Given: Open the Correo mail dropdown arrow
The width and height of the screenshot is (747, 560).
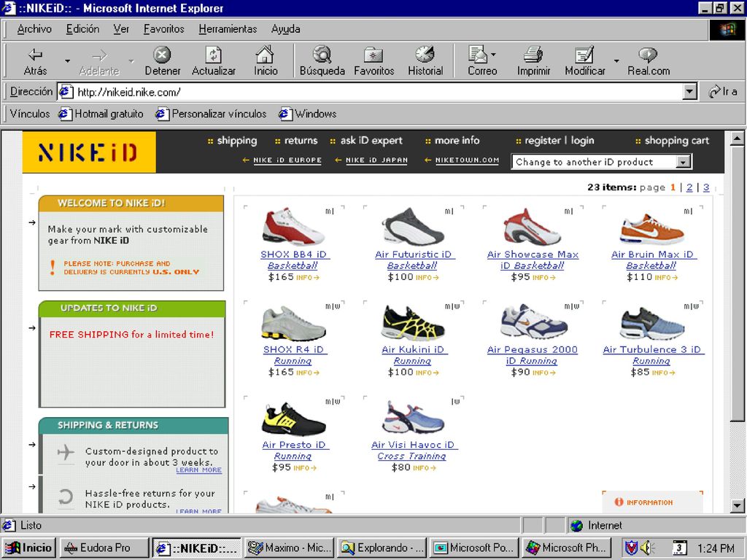Looking at the screenshot, I should (493, 55).
